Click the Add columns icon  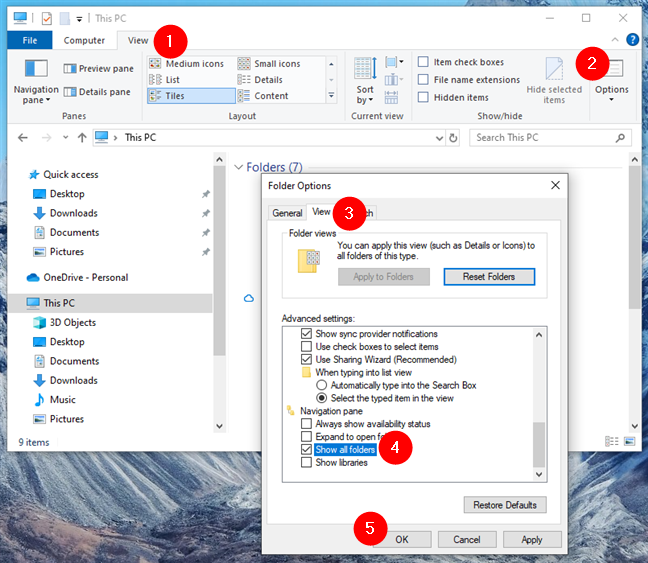pyautogui.click(x=393, y=79)
